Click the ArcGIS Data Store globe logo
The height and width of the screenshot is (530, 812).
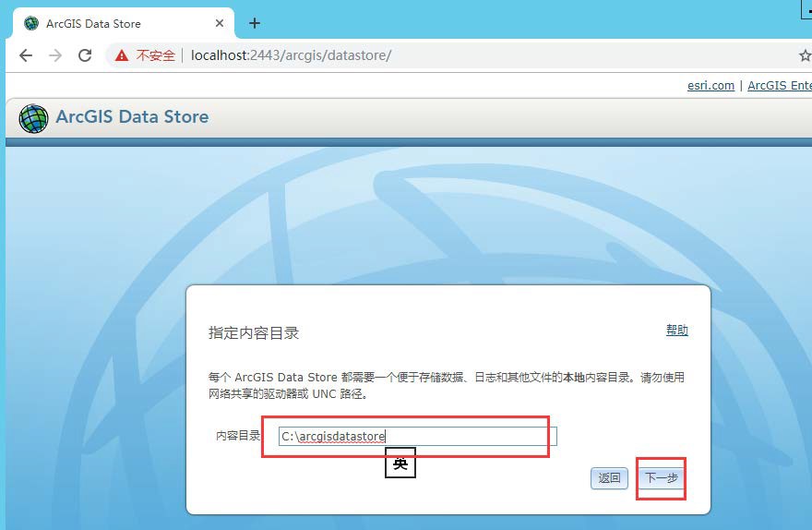(33, 118)
